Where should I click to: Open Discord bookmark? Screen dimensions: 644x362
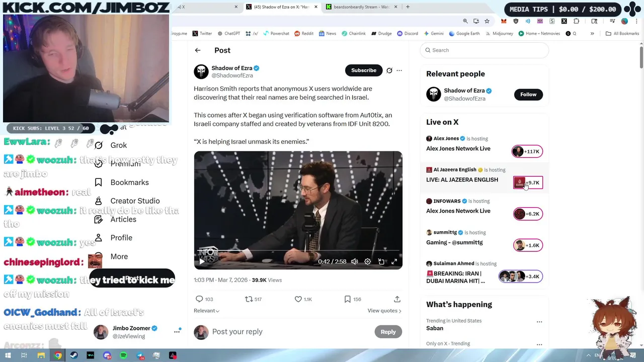click(x=408, y=34)
